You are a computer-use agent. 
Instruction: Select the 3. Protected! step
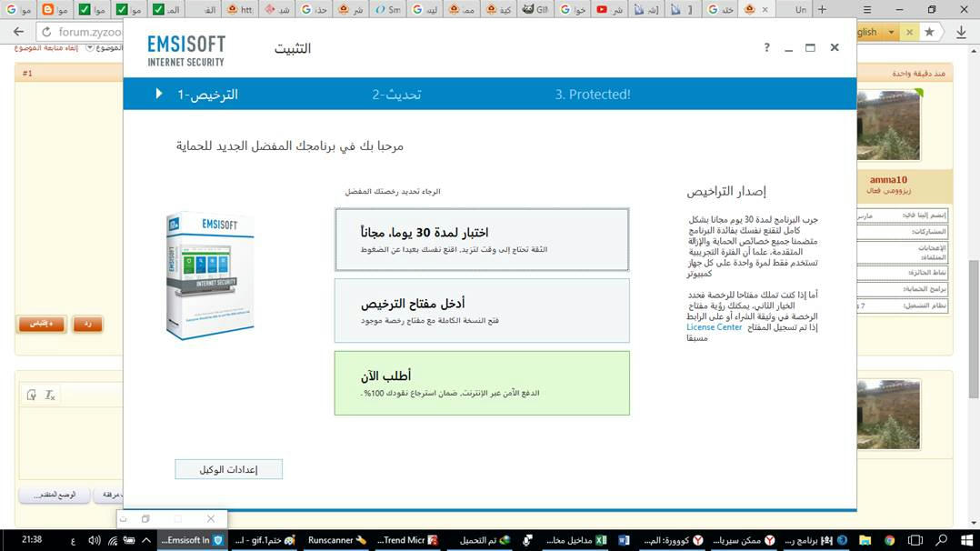point(593,95)
